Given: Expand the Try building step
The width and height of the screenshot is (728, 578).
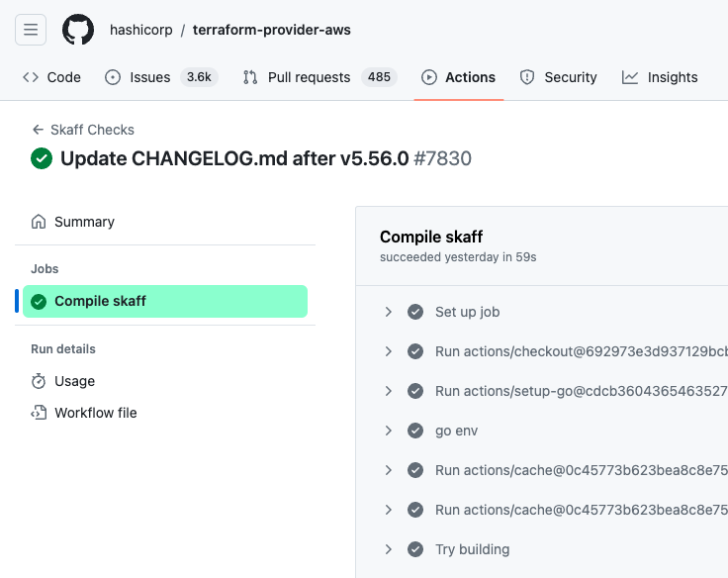Looking at the screenshot, I should [389, 549].
